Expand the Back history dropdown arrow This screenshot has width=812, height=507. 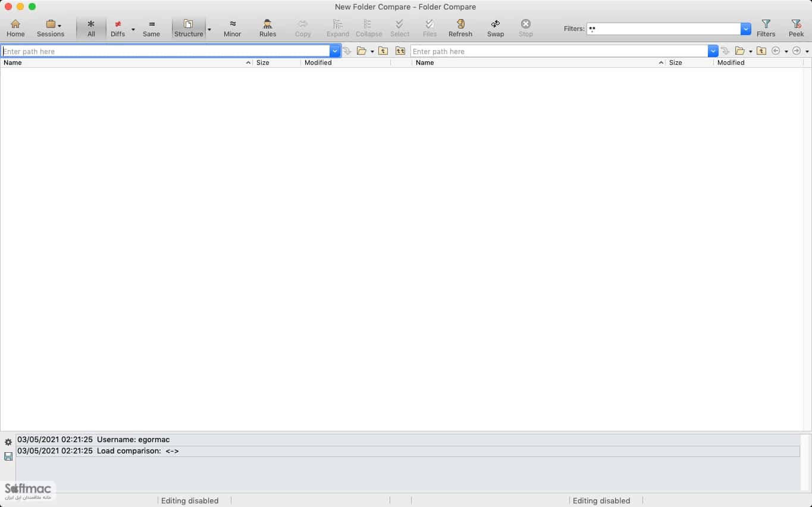click(x=786, y=52)
